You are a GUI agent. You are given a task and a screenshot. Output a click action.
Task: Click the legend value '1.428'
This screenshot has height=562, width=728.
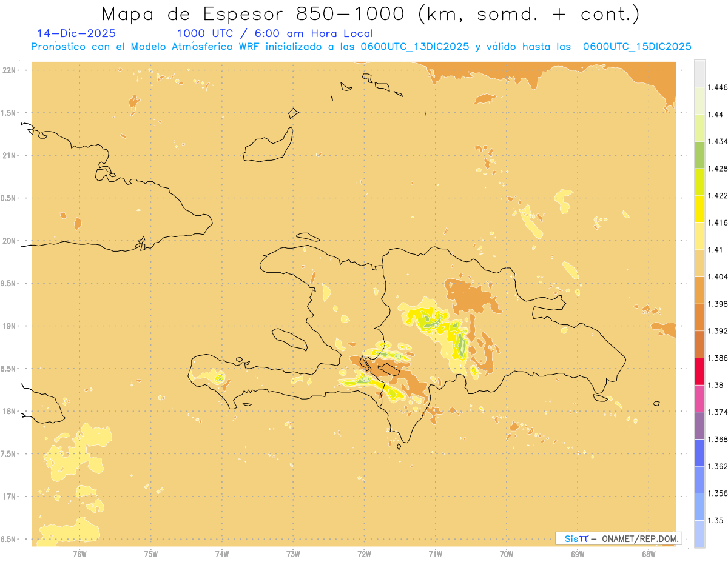click(x=718, y=169)
